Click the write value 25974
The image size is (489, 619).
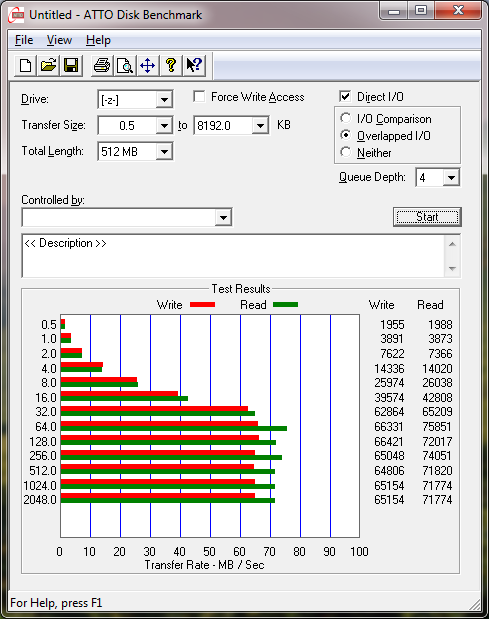(x=389, y=383)
